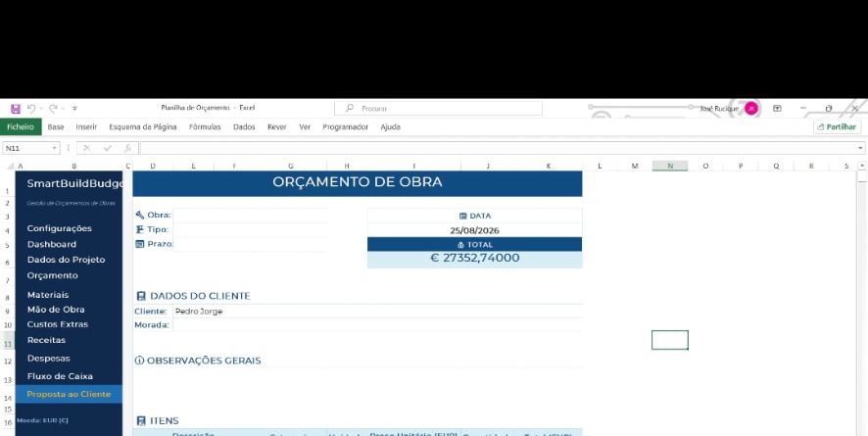
Task: Open Ribbon Display Options icon
Action: point(777,109)
